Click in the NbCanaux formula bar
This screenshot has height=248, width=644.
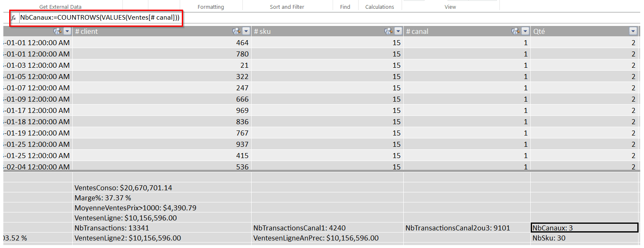pos(100,18)
